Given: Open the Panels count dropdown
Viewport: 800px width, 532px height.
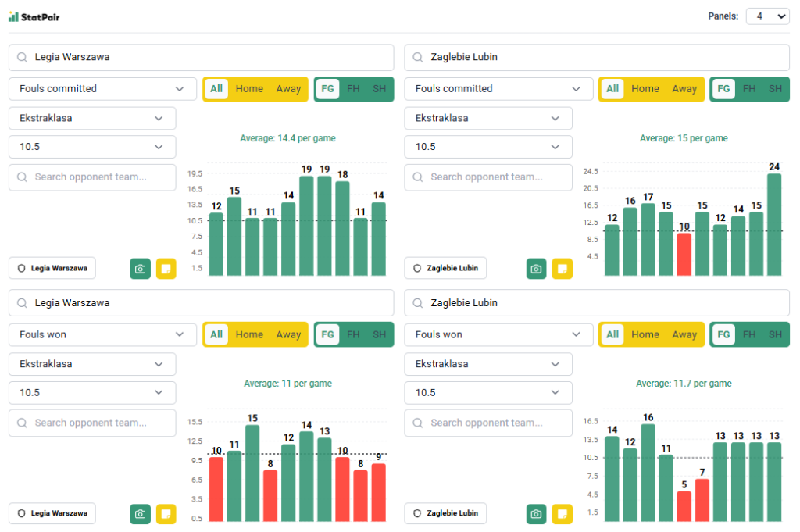Looking at the screenshot, I should 767,16.
